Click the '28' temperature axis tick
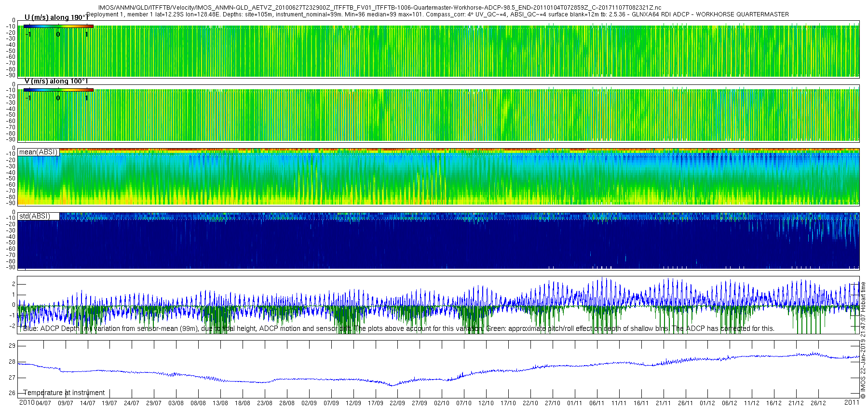The image size is (868, 410). 12,362
